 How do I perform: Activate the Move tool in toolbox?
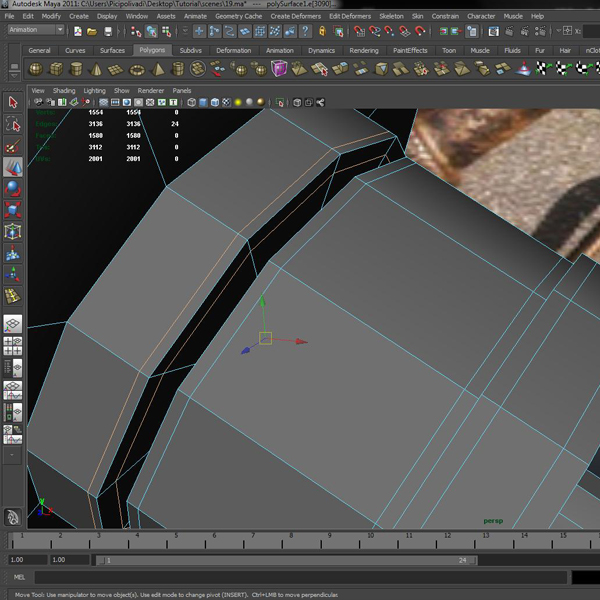pyautogui.click(x=13, y=167)
